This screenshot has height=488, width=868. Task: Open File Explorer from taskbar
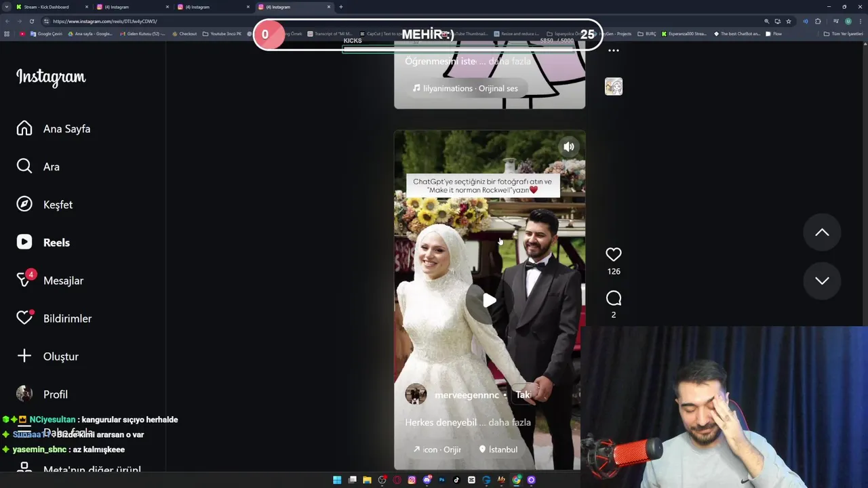point(367,480)
